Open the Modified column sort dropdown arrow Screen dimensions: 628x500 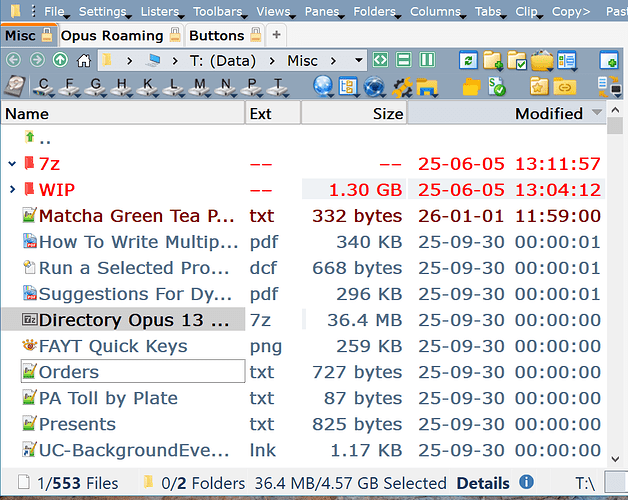(597, 113)
